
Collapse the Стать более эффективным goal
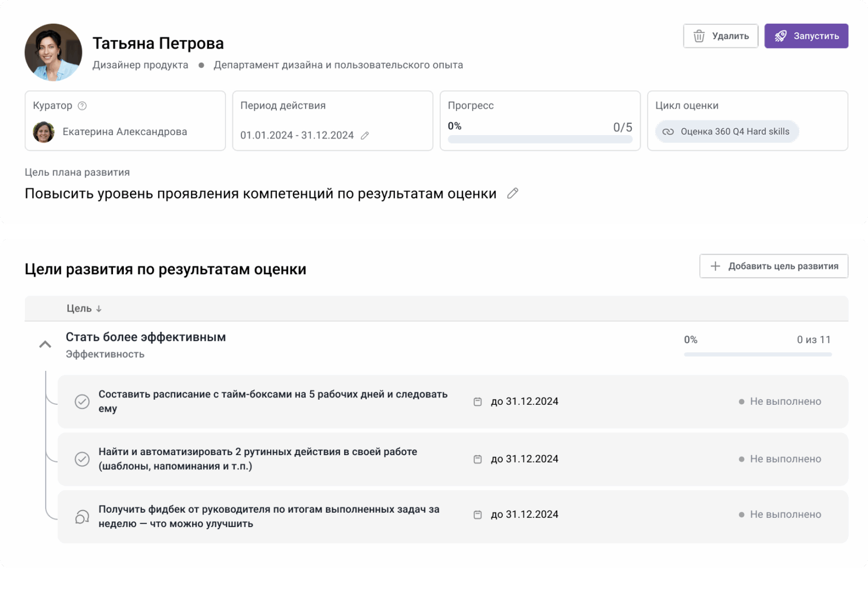click(45, 344)
